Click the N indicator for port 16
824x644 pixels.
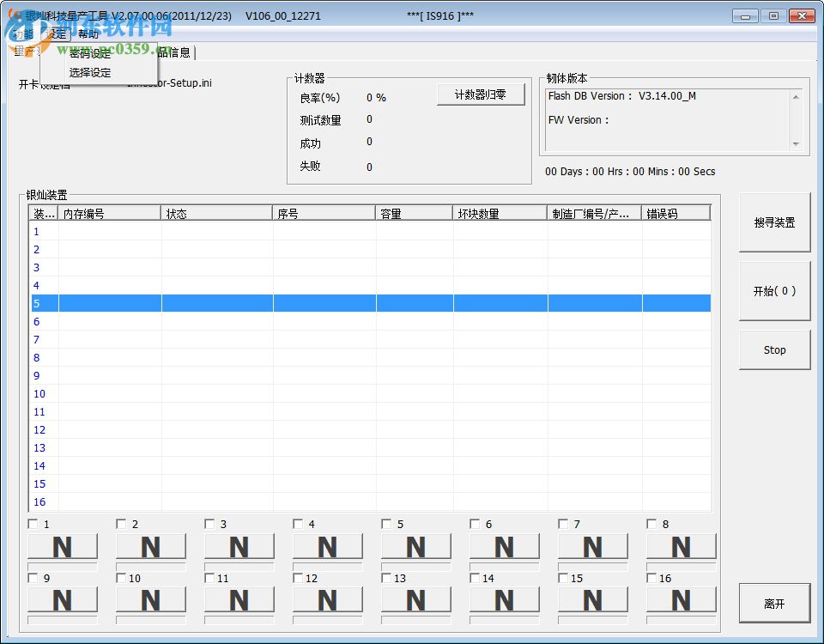point(681,601)
